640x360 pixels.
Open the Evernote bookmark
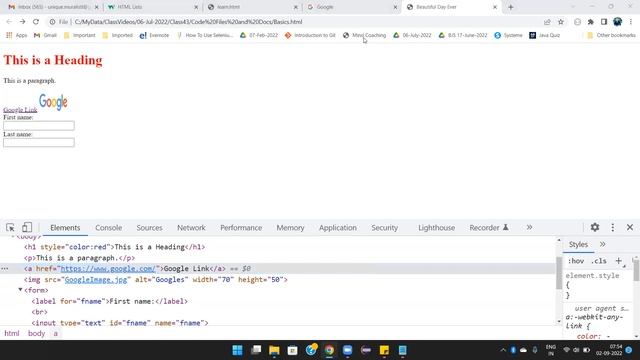pyautogui.click(x=154, y=36)
